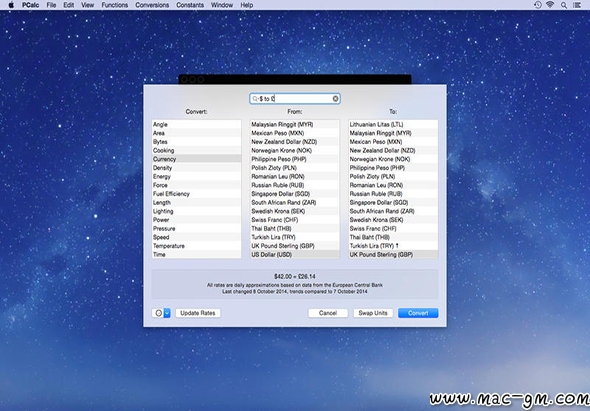Open the Edit menu
590x411 pixels.
(x=68, y=5)
